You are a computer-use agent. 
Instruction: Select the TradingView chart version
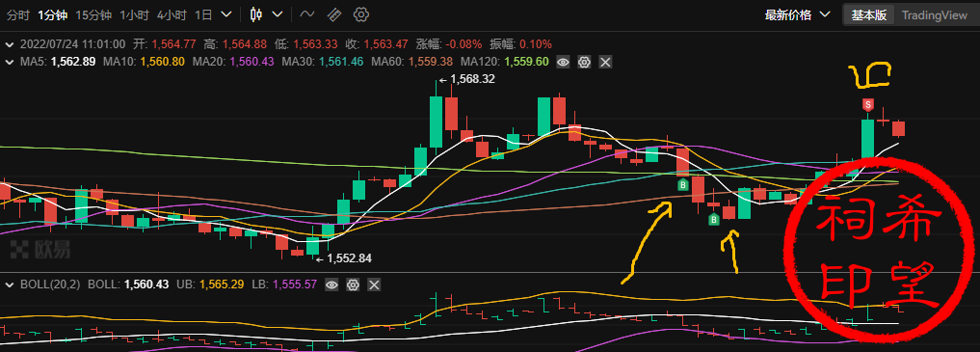click(934, 15)
